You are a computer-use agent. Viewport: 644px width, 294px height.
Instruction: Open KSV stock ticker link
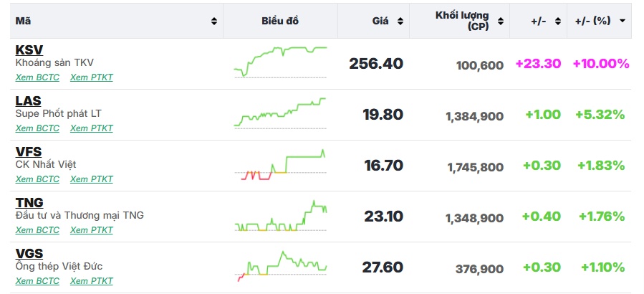click(x=29, y=50)
